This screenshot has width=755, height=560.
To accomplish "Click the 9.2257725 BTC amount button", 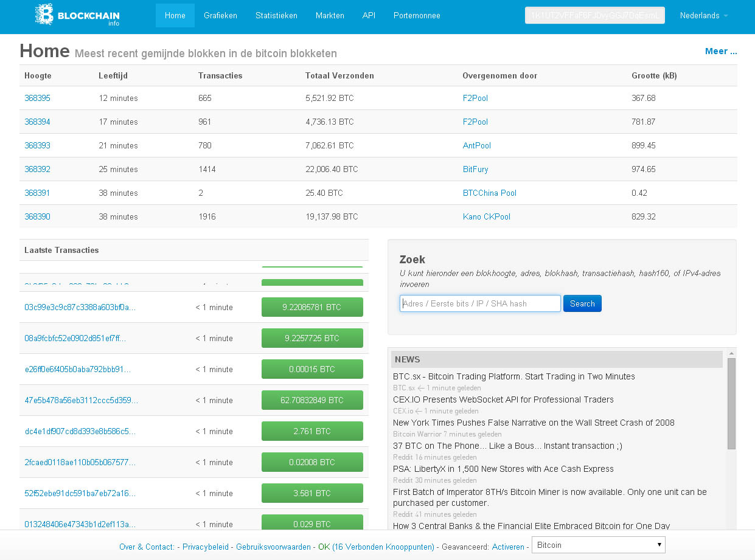I will coord(312,338).
